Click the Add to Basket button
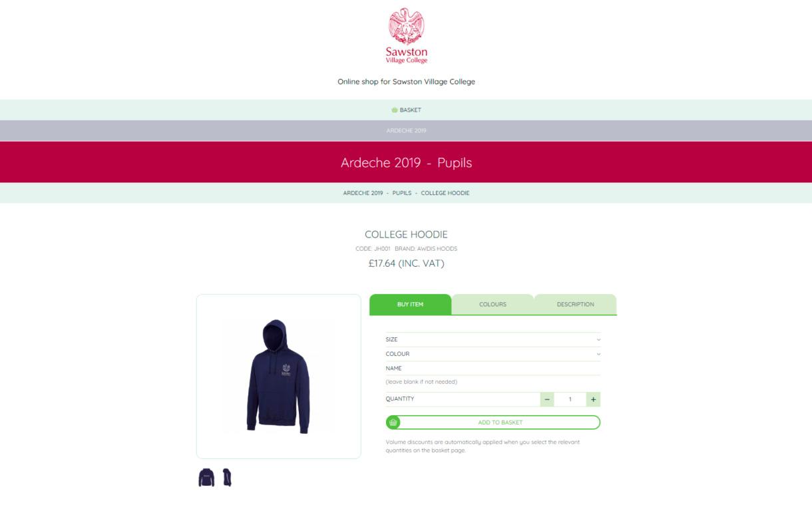The image size is (812, 507). coord(493,422)
